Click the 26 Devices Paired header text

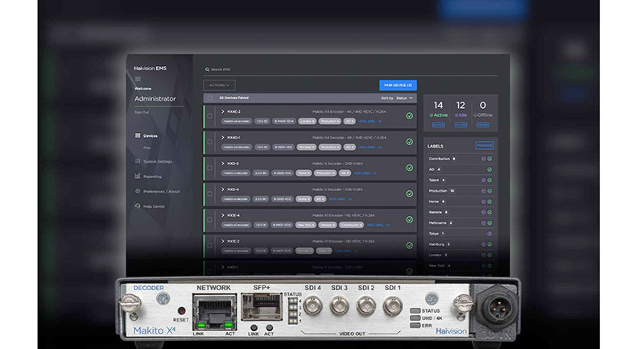coord(233,98)
